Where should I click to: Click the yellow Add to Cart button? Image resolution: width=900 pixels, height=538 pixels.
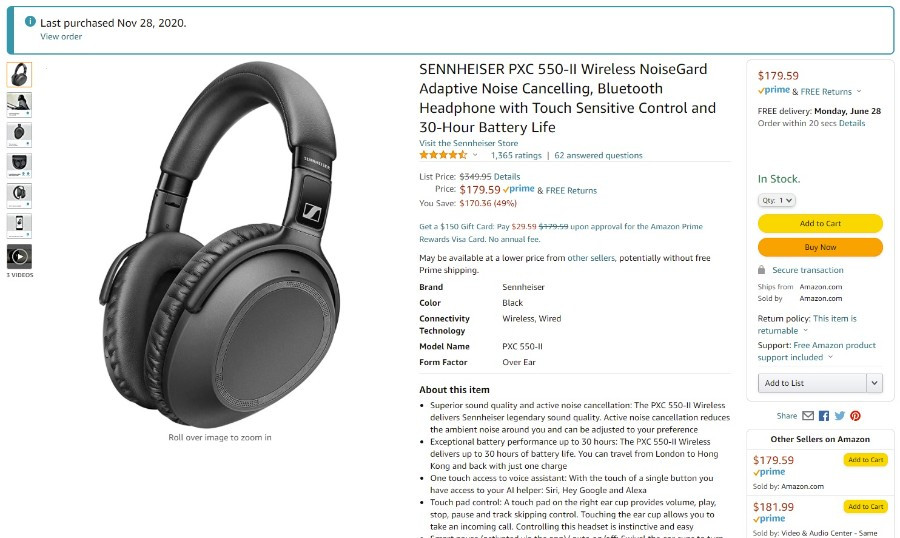click(x=820, y=223)
